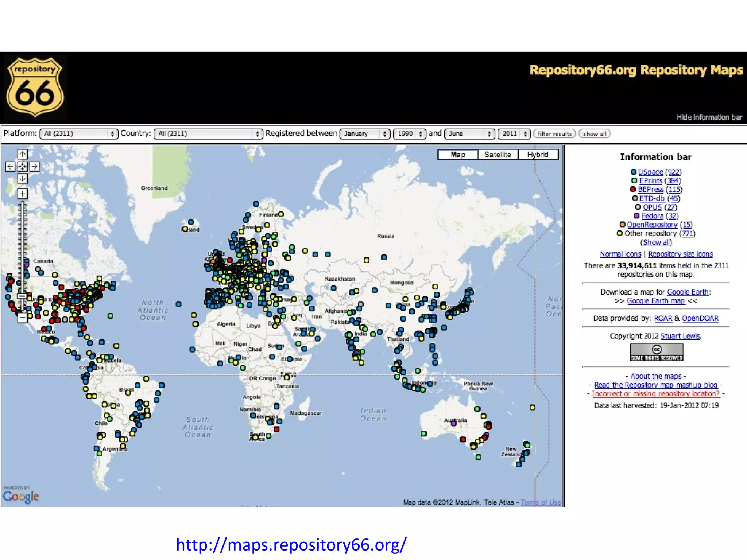Viewport: 747px width, 560px height.
Task: Pan the map left with the arrow button
Action: (10, 167)
